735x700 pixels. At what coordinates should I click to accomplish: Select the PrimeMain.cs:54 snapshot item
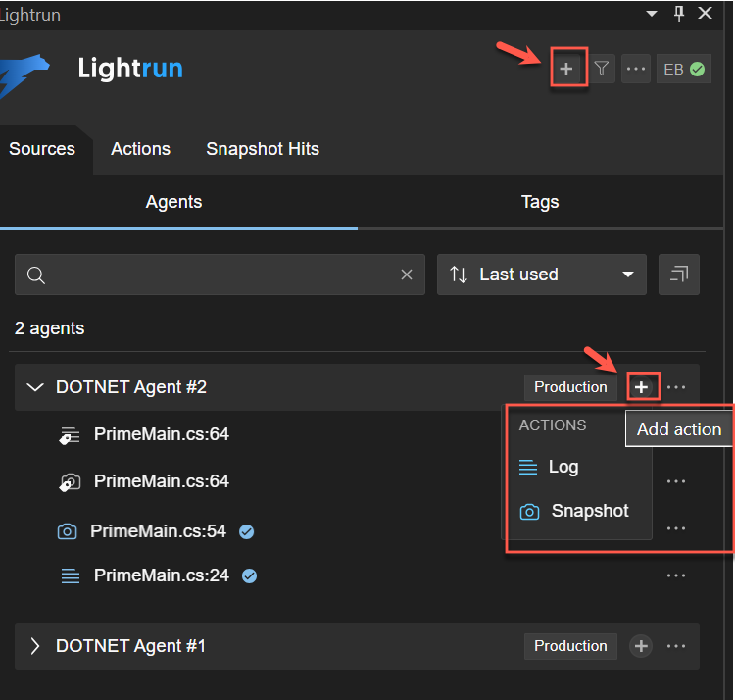(x=159, y=531)
